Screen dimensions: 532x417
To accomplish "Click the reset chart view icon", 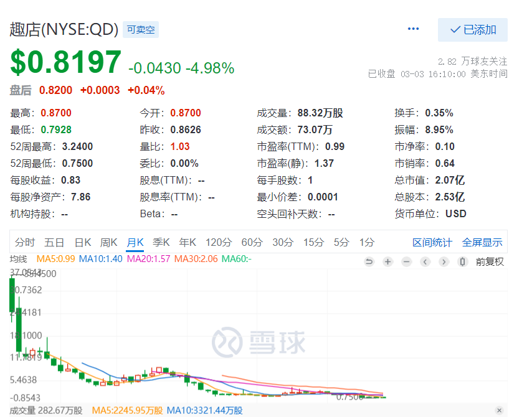I will tap(369, 261).
